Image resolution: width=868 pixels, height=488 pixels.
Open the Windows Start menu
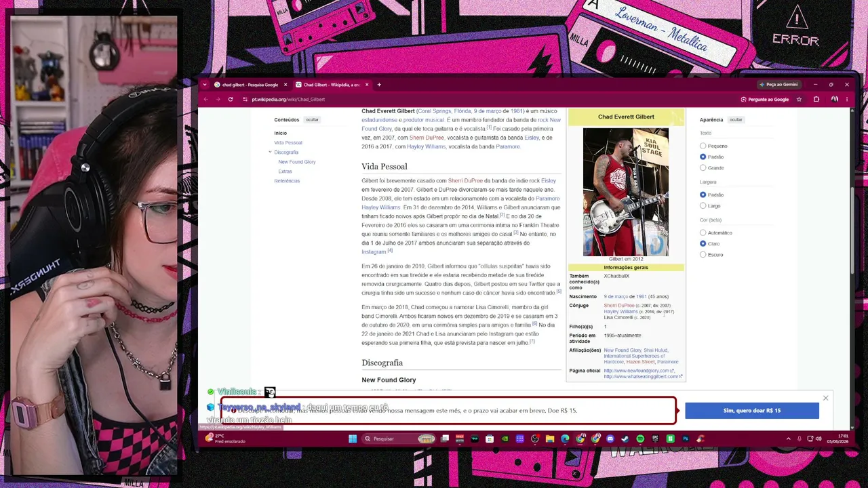point(353,439)
